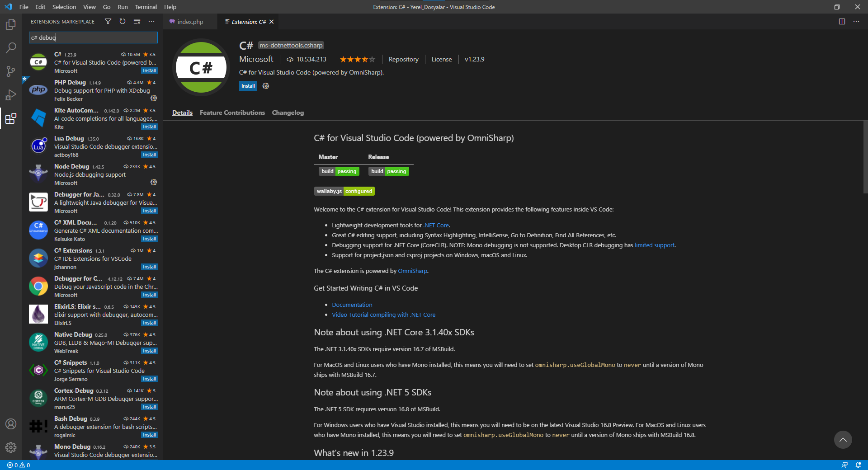
Task: Open the manage gear for Node Debug
Action: (154, 182)
